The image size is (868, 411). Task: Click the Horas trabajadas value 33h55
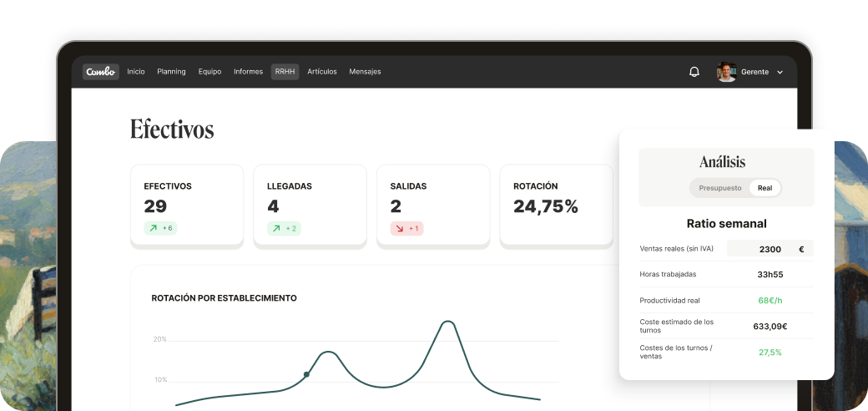pos(770,274)
